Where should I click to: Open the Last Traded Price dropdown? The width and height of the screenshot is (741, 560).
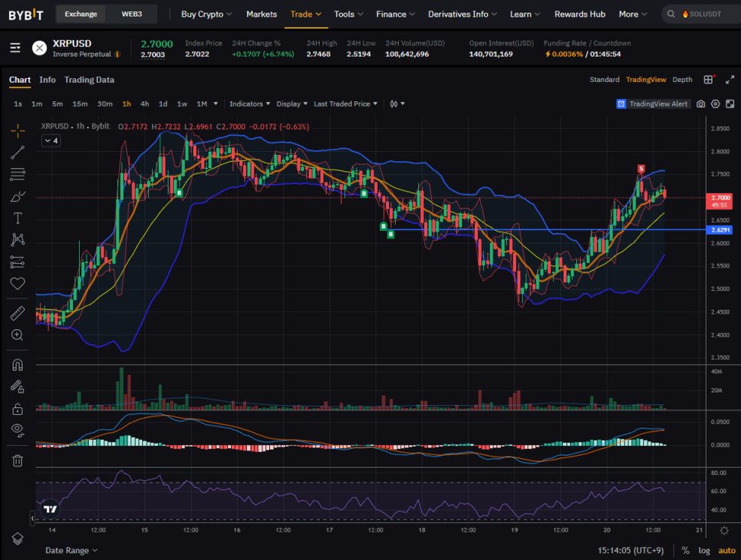click(345, 104)
